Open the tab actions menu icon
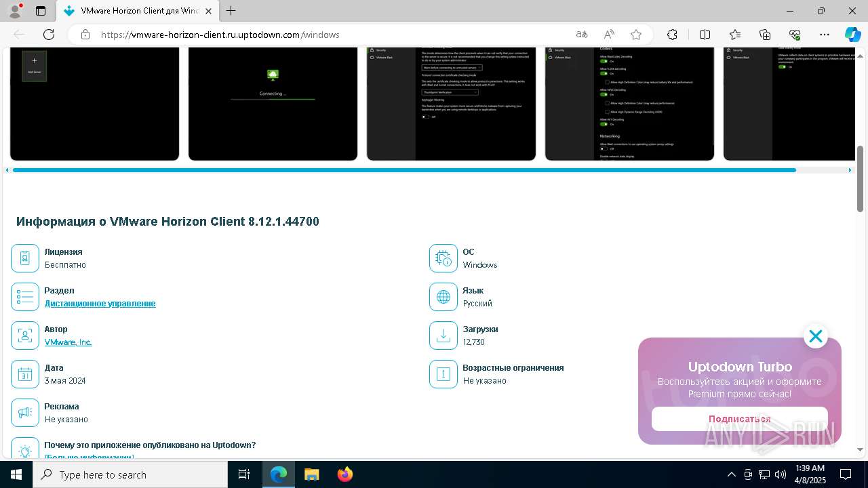This screenshot has width=868, height=488. 41,11
